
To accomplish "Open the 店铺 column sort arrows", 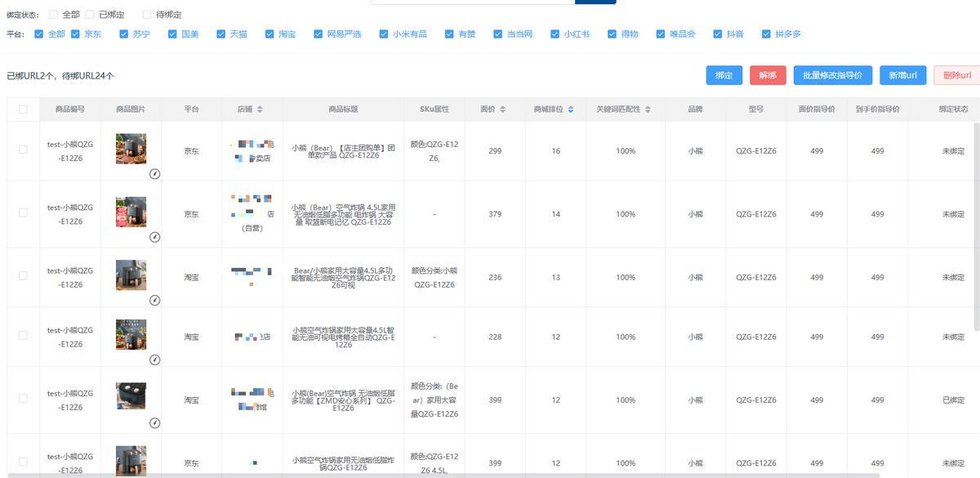I will pos(260,109).
